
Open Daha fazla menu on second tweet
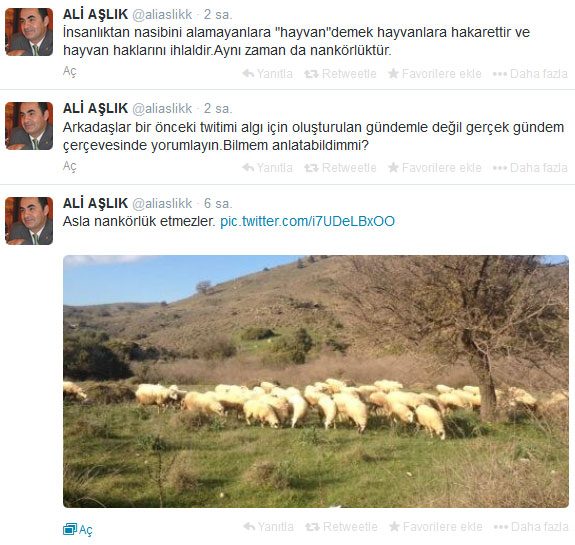530,168
